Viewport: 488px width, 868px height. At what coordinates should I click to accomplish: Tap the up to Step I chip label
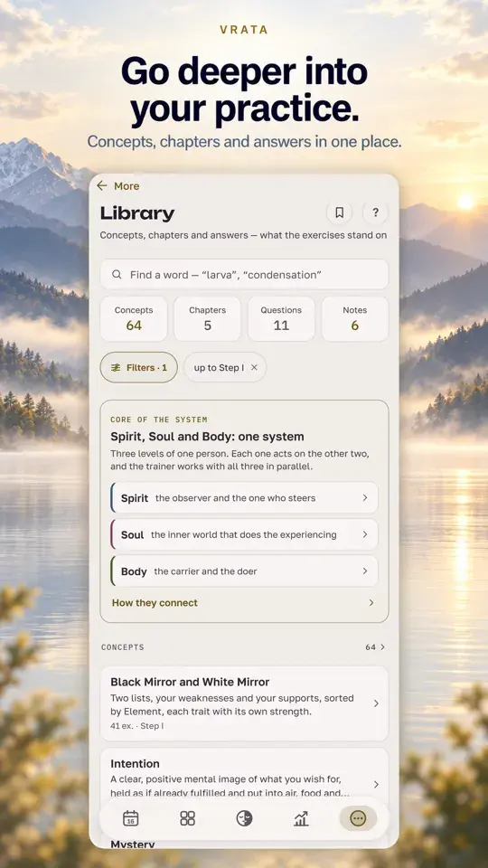tap(219, 368)
